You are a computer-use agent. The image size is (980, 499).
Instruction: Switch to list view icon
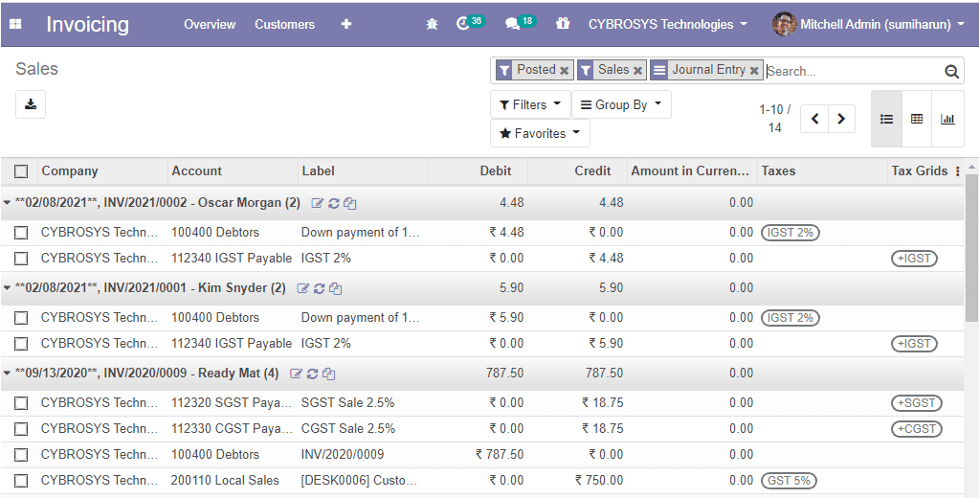click(x=886, y=119)
